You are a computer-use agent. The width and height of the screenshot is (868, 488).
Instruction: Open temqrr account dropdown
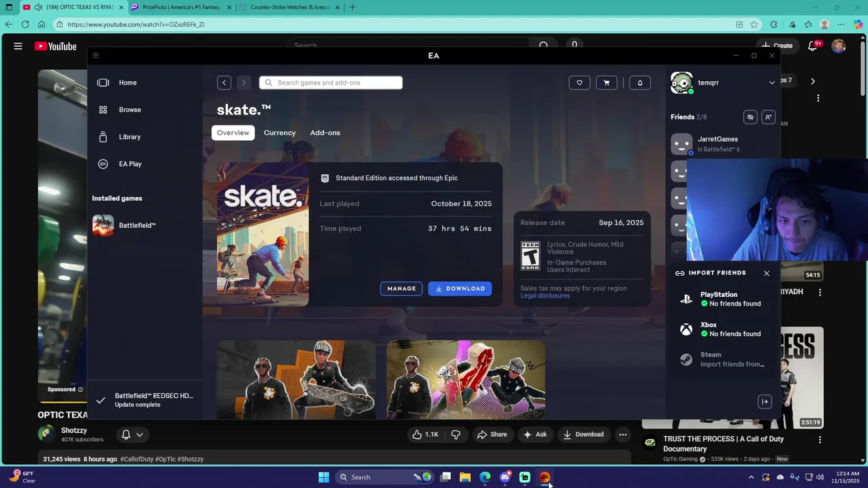pyautogui.click(x=772, y=83)
